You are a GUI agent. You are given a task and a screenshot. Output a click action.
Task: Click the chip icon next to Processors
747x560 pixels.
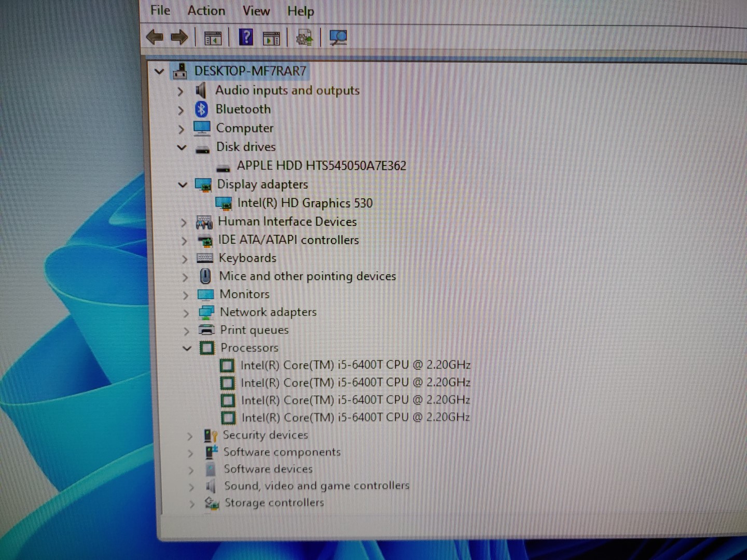coord(207,347)
